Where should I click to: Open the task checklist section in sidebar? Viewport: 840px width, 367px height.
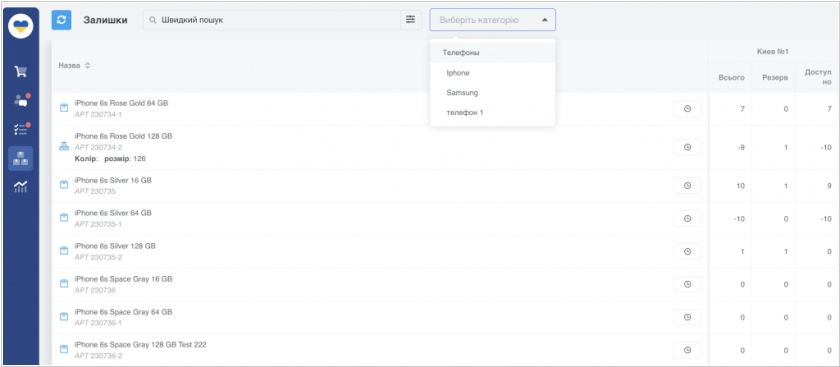(x=21, y=129)
